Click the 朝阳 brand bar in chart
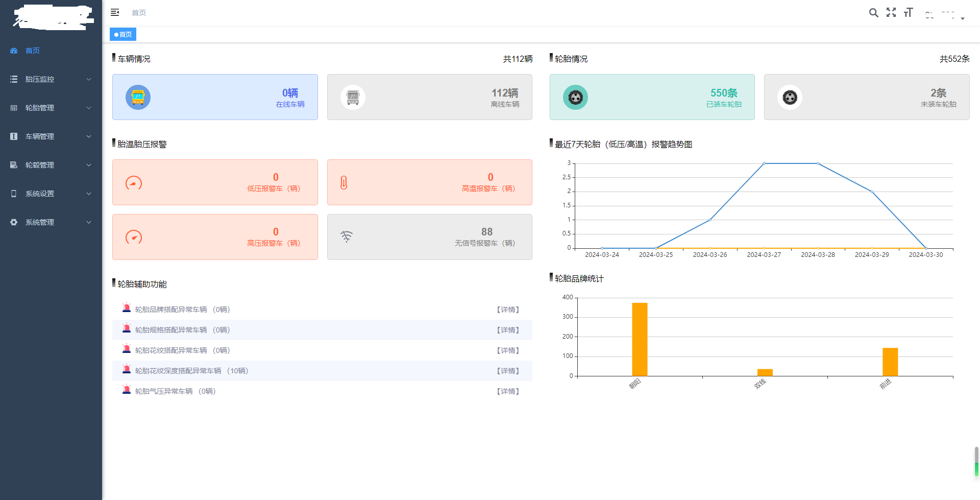980x500 pixels. [x=640, y=339]
